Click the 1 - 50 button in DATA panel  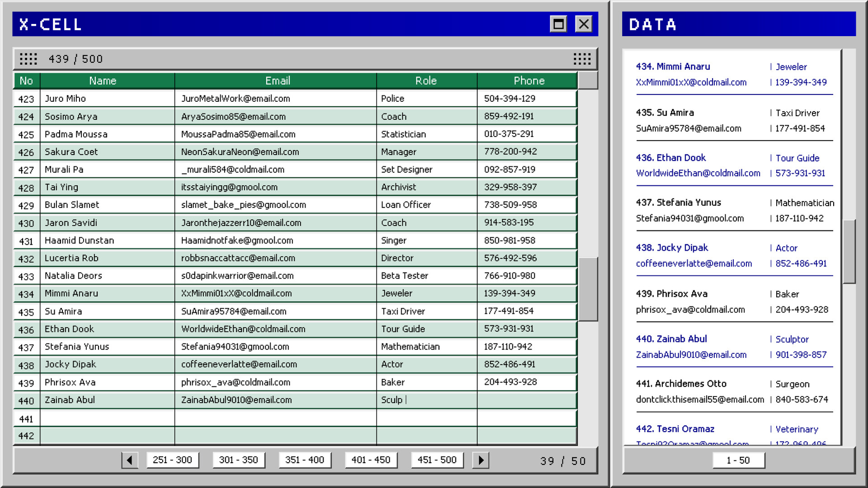[x=738, y=460]
